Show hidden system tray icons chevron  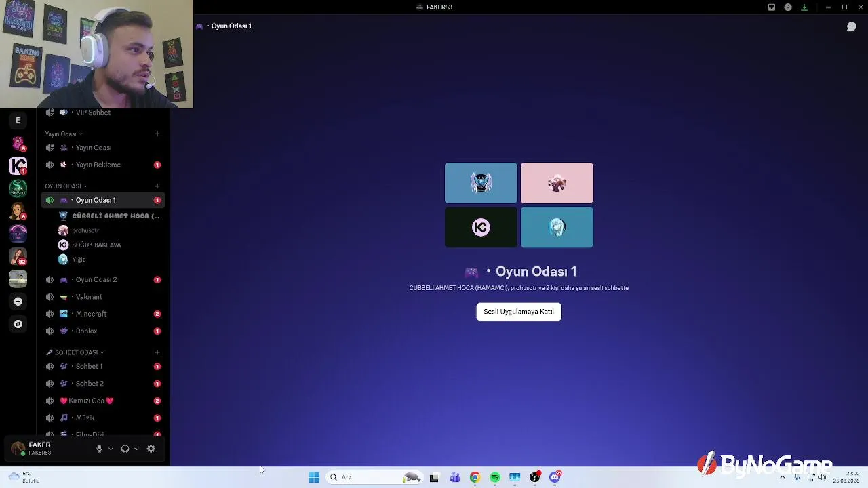coord(782,477)
